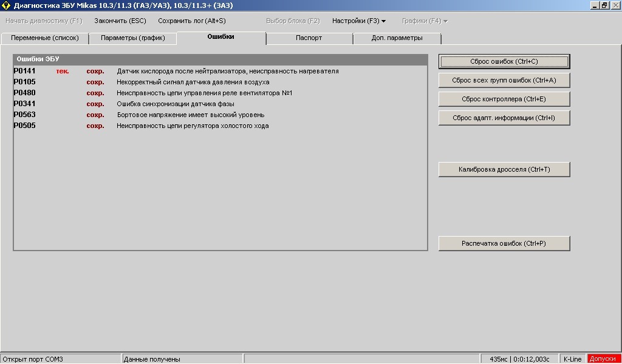Click Сброс адапт. информации (Ctrl+I)

point(504,118)
